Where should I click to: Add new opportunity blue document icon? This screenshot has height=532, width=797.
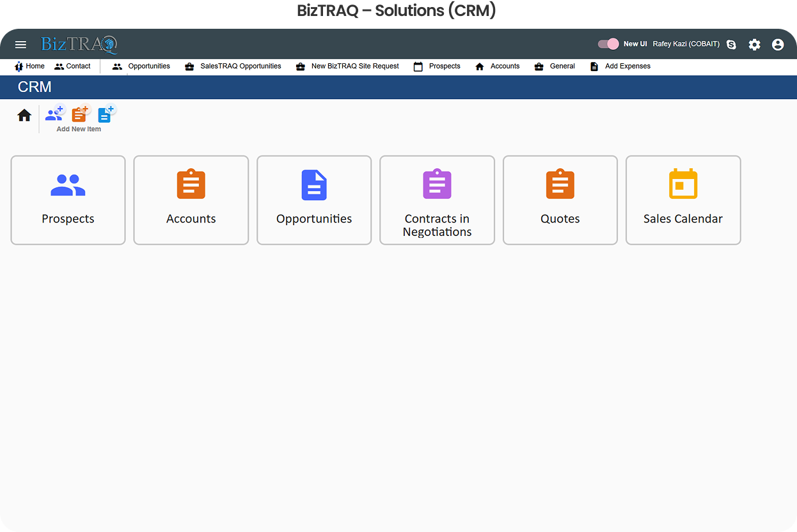[x=106, y=114]
